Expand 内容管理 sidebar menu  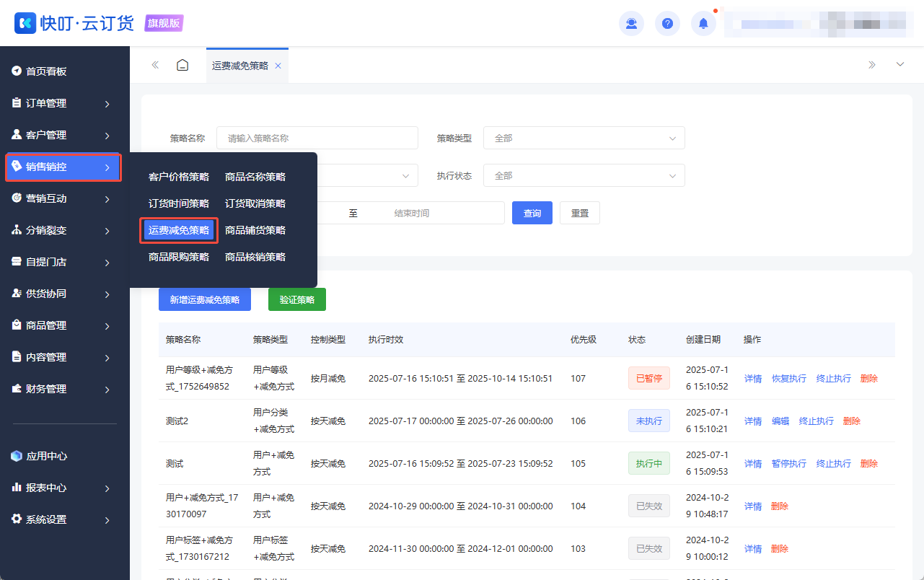click(x=65, y=357)
